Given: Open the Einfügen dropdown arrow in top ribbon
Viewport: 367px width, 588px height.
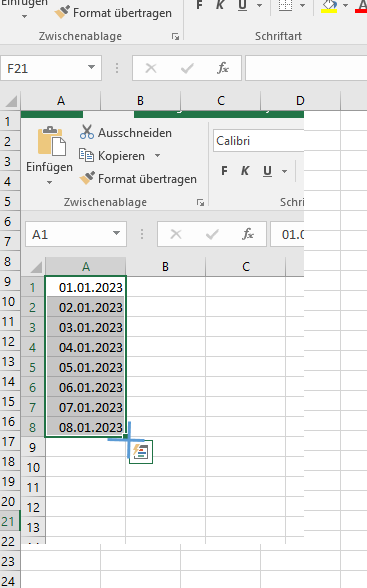Looking at the screenshot, I should click(25, 16).
